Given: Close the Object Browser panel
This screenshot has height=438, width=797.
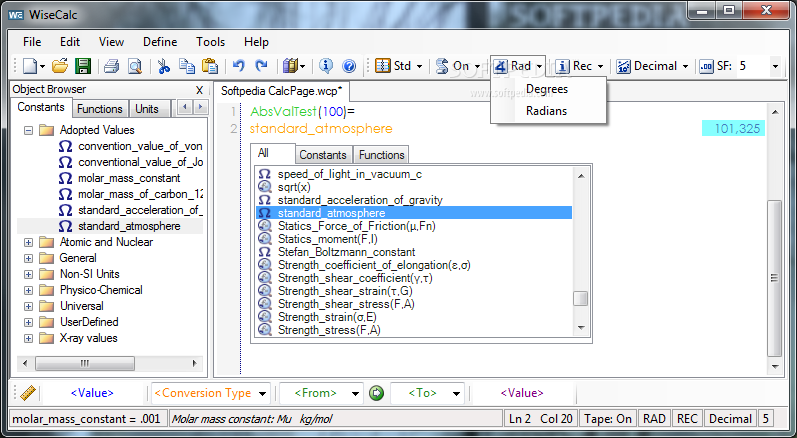Looking at the screenshot, I should click(x=199, y=90).
